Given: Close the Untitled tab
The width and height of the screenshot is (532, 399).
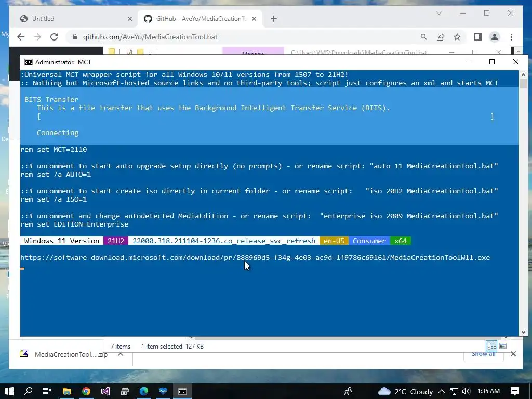Looking at the screenshot, I should 129,19.
